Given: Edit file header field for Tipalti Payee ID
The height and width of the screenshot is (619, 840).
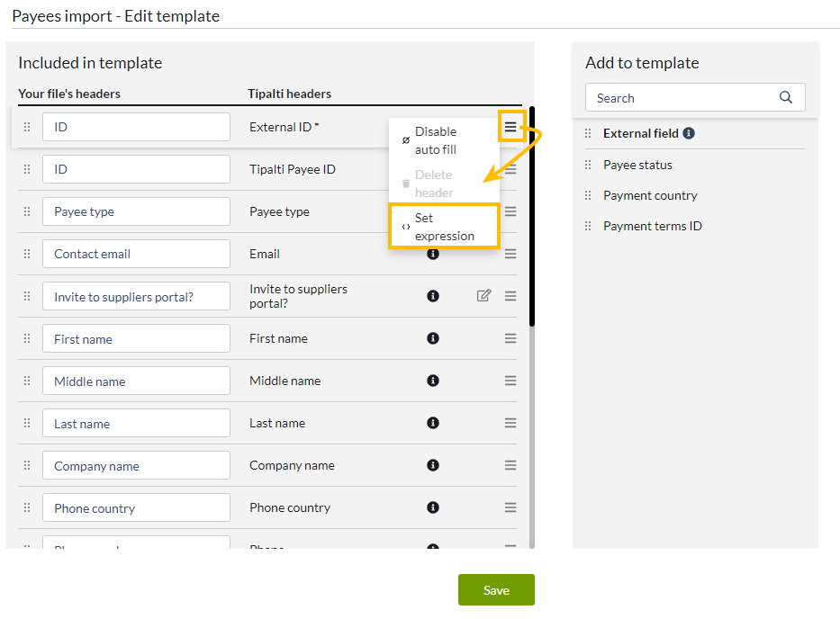Looking at the screenshot, I should 136,169.
